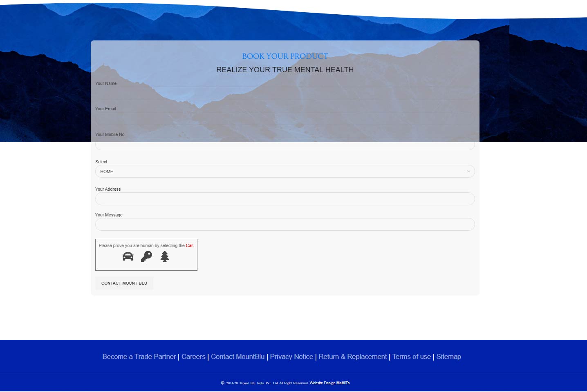Click the Book Your Product heading
Image resolution: width=587 pixels, height=392 pixels.
(x=285, y=56)
